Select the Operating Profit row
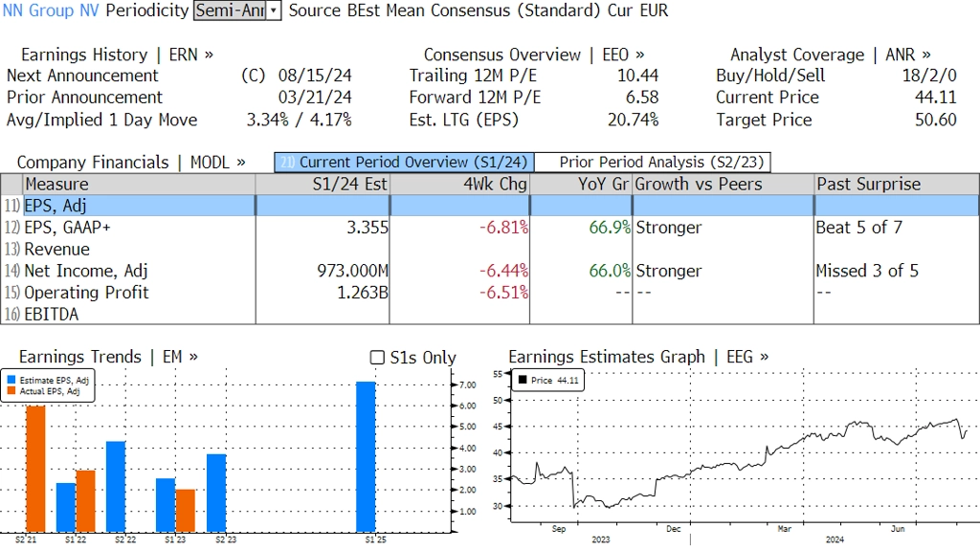 tap(490, 293)
